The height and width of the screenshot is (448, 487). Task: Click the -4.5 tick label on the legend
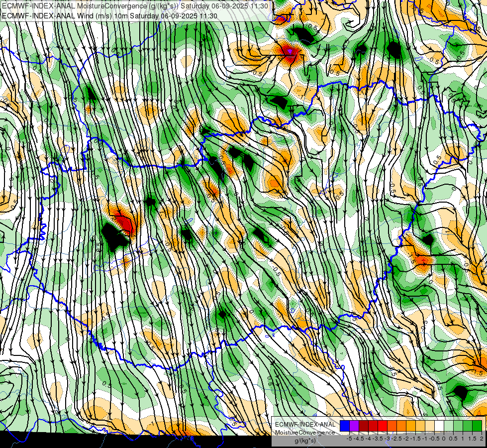[359, 439]
